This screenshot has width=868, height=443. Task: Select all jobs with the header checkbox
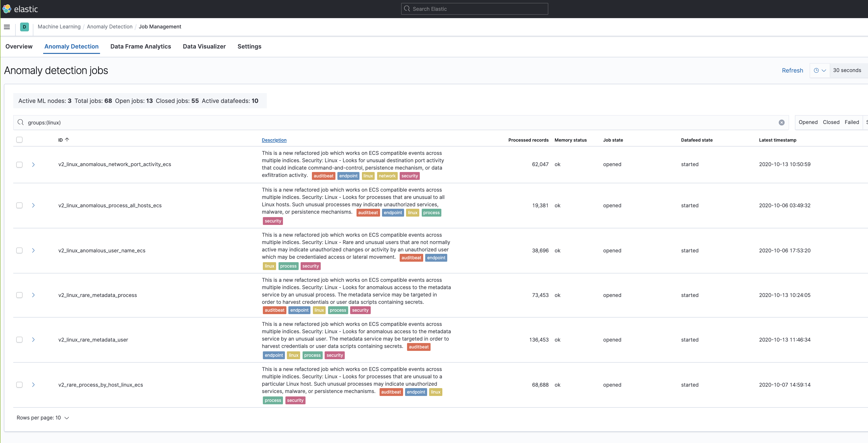(20, 140)
